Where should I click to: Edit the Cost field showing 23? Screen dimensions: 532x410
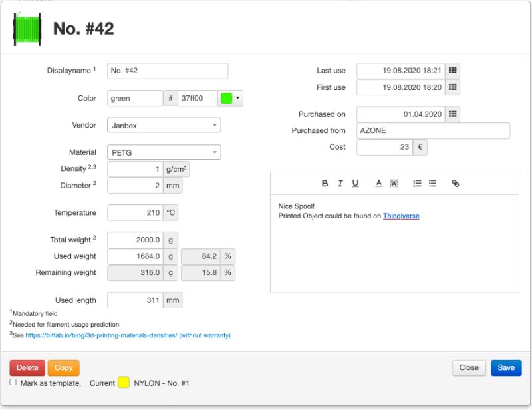tap(385, 147)
